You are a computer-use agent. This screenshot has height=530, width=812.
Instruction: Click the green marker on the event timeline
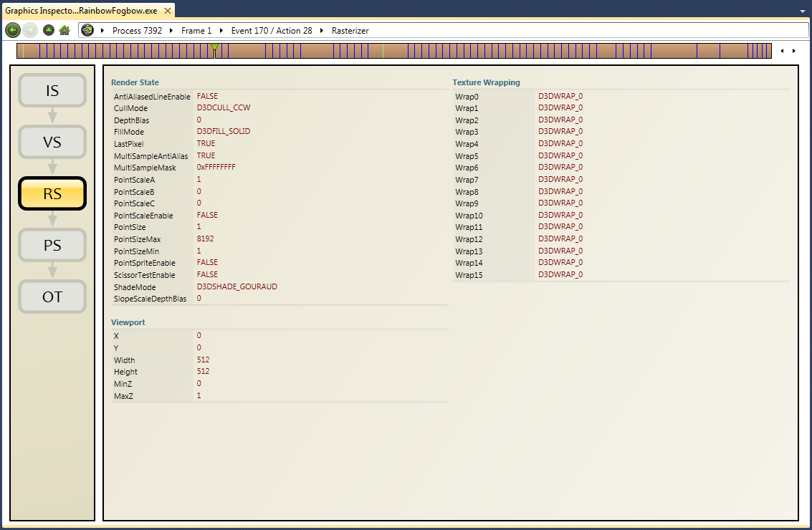coord(214,47)
